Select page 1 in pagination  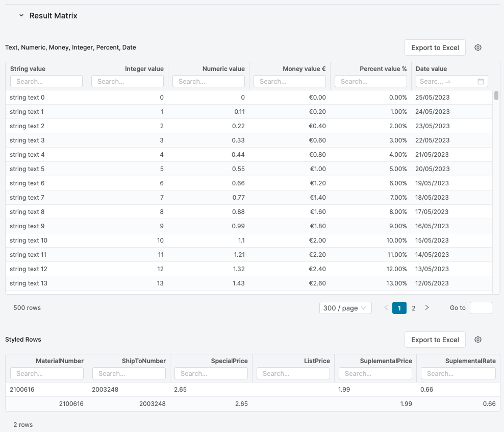click(399, 308)
